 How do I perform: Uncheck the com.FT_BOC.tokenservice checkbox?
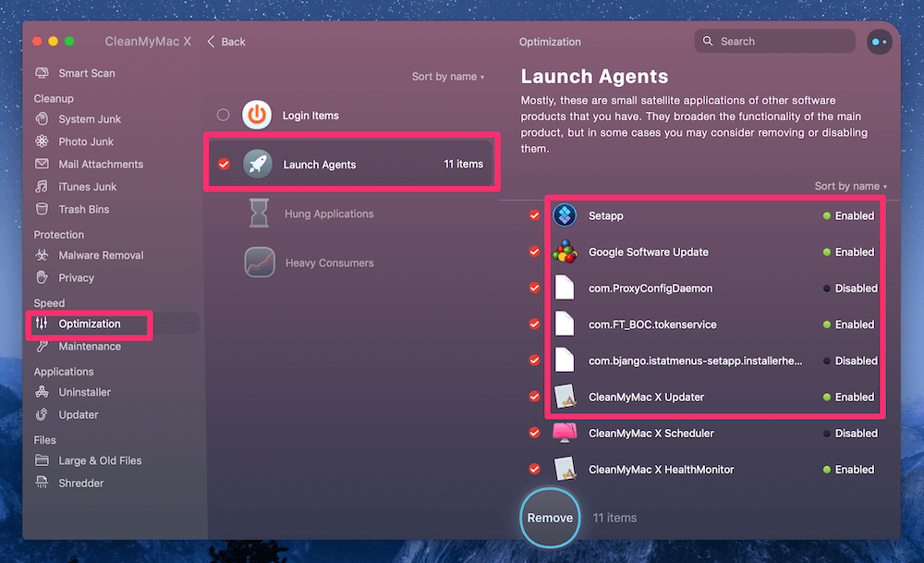pos(534,324)
